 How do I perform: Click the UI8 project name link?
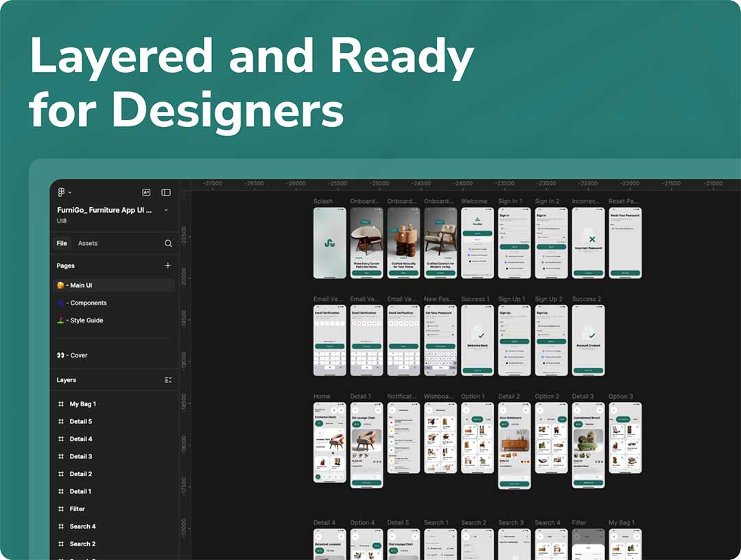[x=62, y=222]
